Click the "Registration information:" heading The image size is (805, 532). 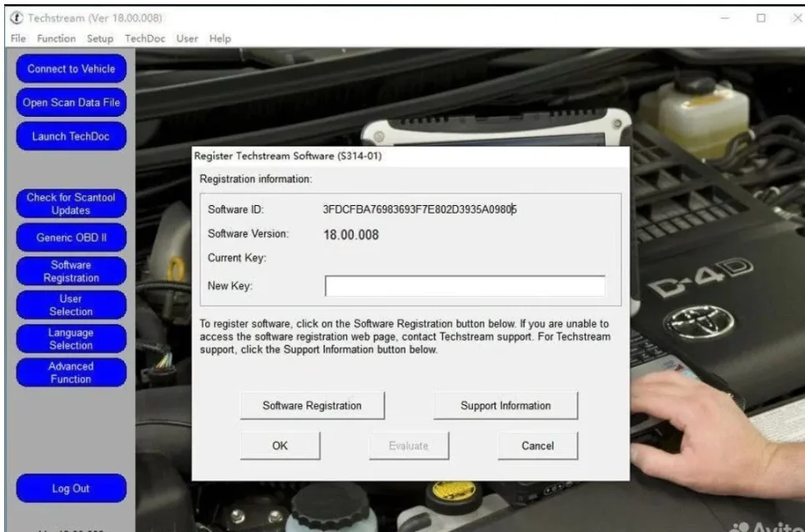coord(255,179)
